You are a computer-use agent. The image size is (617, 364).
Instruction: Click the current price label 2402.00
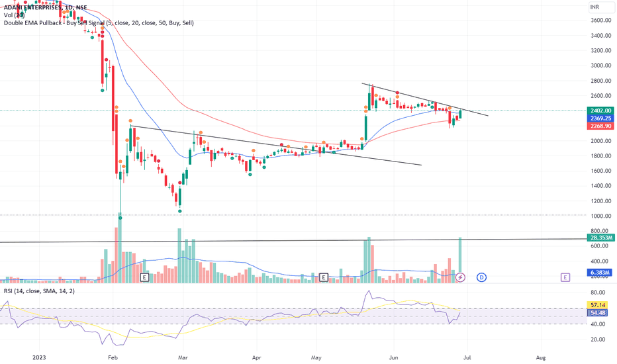point(600,111)
